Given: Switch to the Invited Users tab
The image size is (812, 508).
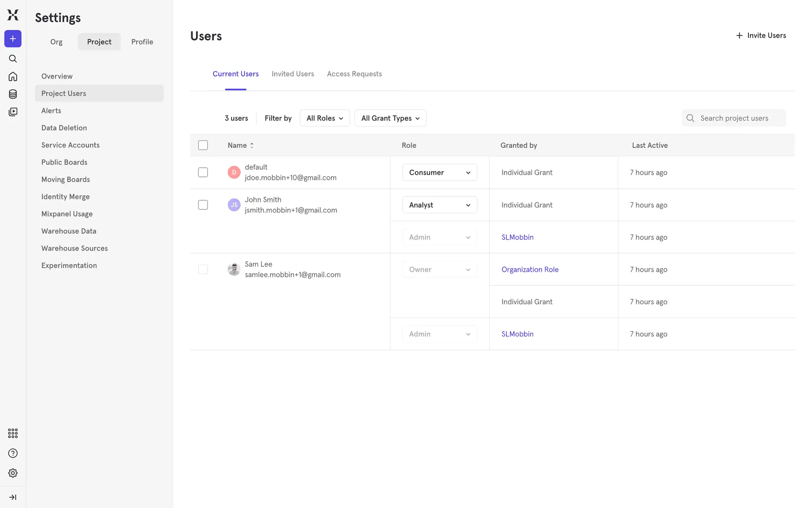Looking at the screenshot, I should [x=293, y=74].
